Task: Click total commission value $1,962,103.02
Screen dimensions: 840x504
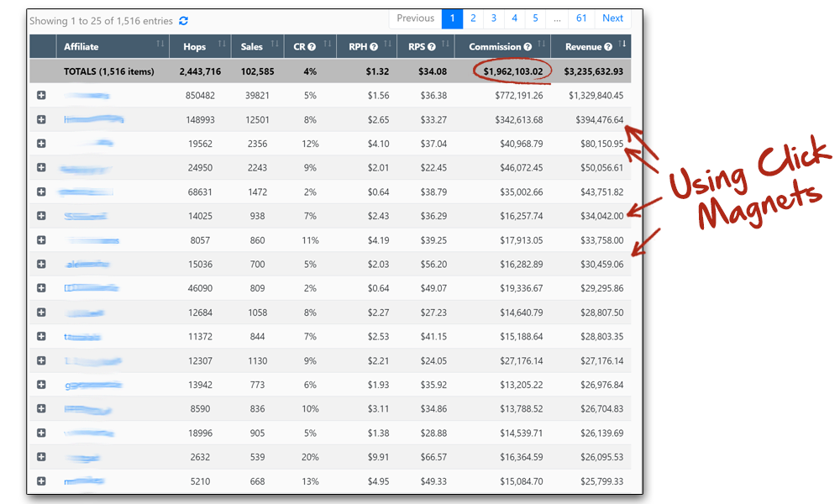Action: point(513,71)
